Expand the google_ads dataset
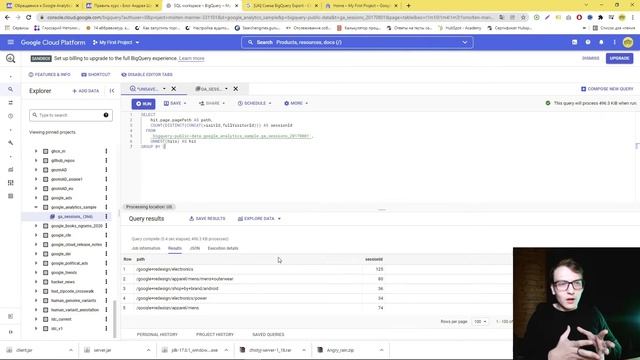Image resolution: width=640 pixels, height=360 pixels. click(36, 198)
